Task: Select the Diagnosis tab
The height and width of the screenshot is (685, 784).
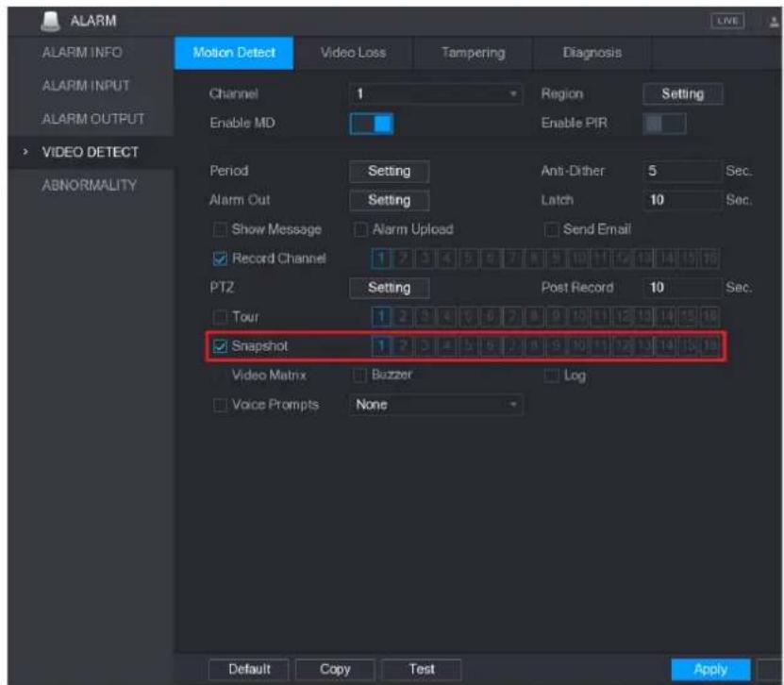Action: [x=592, y=53]
